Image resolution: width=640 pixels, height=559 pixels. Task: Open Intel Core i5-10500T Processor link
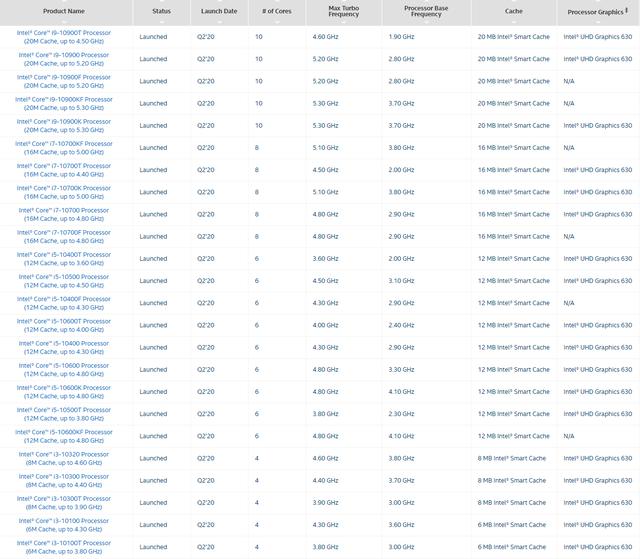(x=64, y=414)
